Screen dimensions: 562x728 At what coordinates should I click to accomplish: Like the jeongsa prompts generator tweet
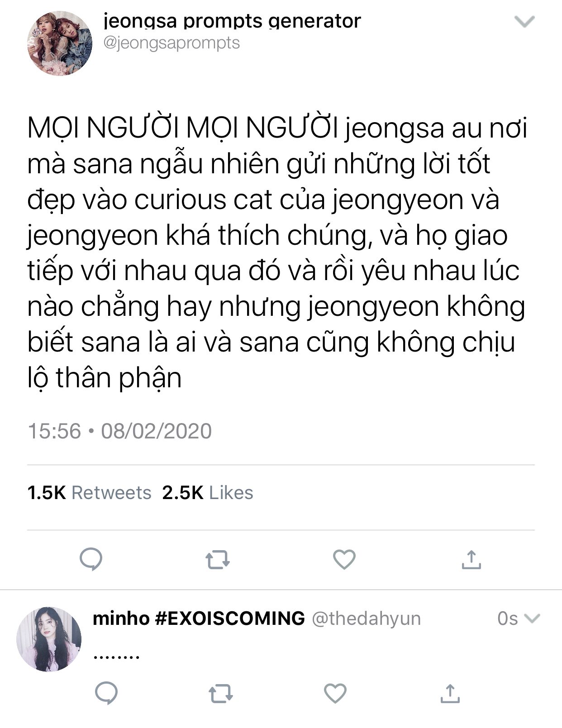tap(344, 560)
